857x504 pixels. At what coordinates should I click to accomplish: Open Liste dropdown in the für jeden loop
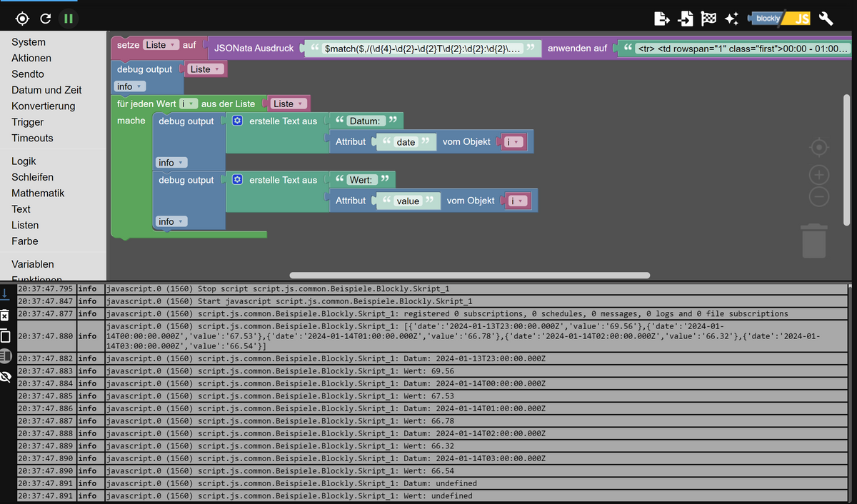click(x=289, y=104)
